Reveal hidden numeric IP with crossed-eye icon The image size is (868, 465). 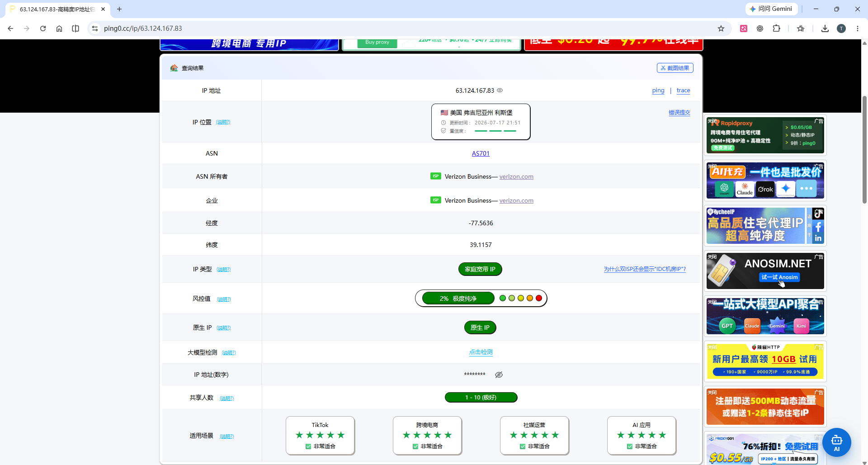499,375
